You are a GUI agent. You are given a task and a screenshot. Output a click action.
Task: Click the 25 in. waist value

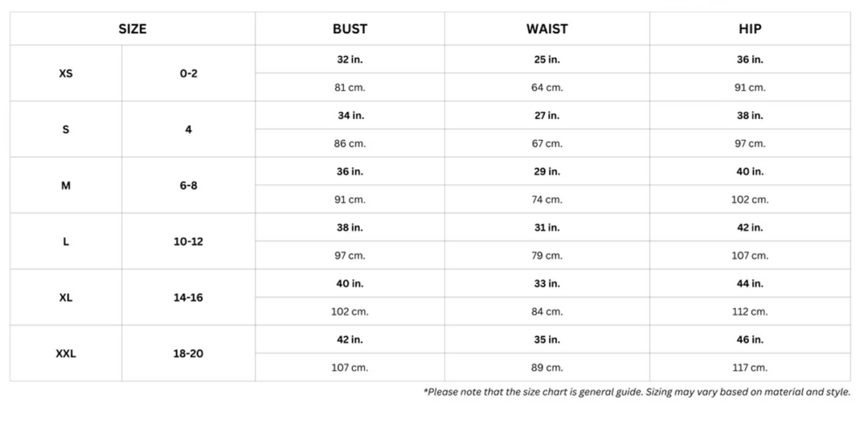[x=547, y=60]
